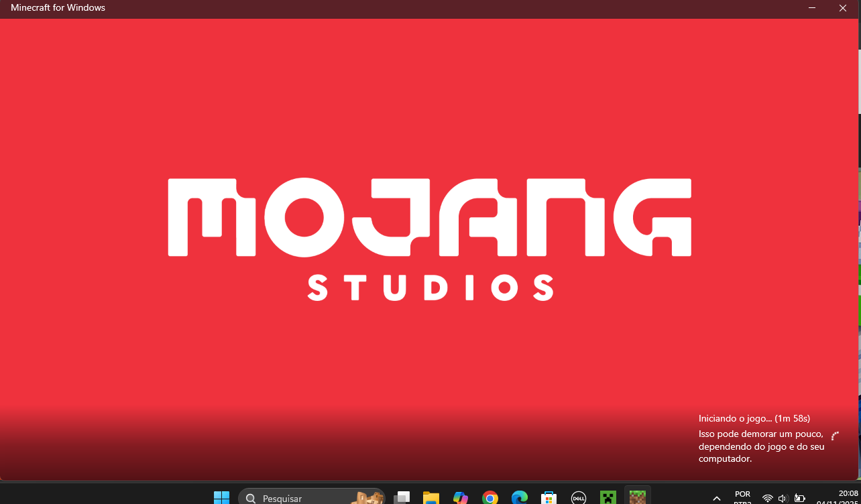Open the Minecraft Launcher creeper icon

(x=608, y=498)
